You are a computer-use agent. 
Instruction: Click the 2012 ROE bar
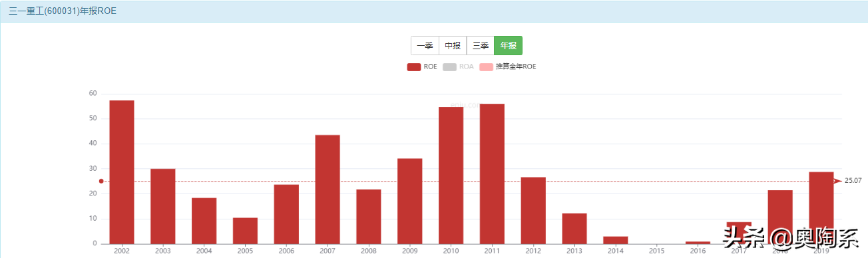tap(533, 211)
